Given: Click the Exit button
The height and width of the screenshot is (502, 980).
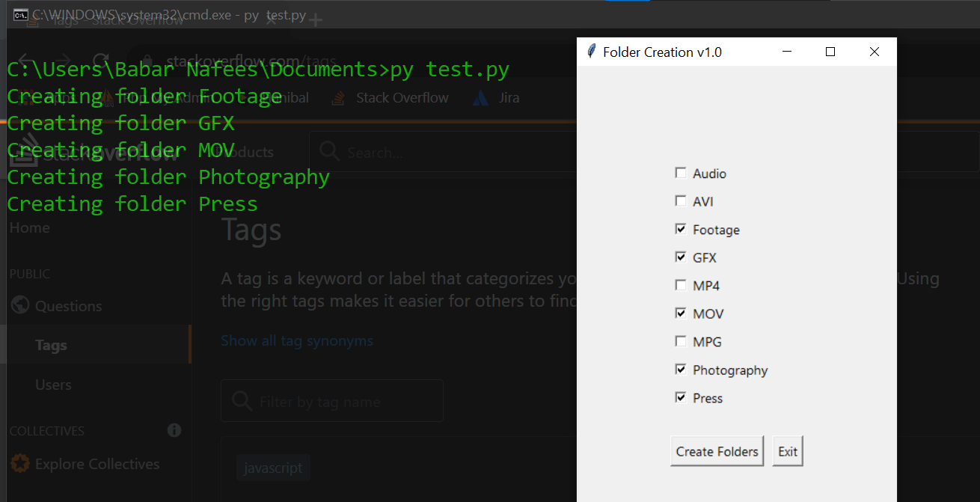Looking at the screenshot, I should pyautogui.click(x=788, y=451).
